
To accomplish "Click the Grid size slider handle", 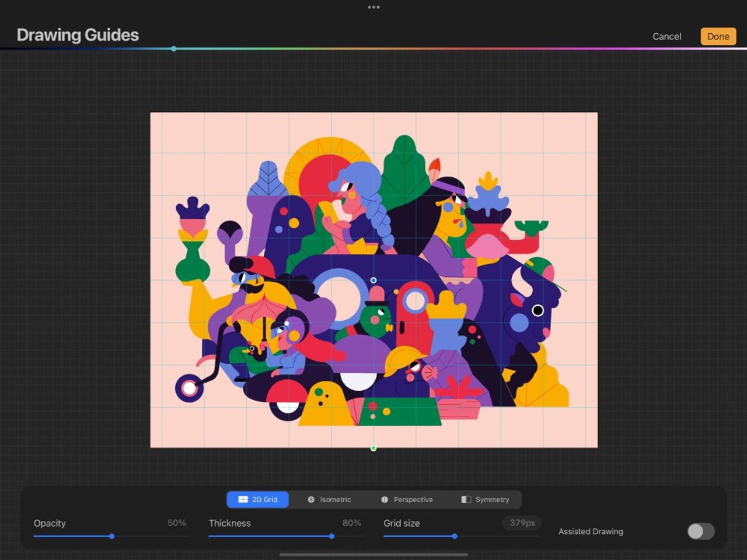I will (455, 535).
